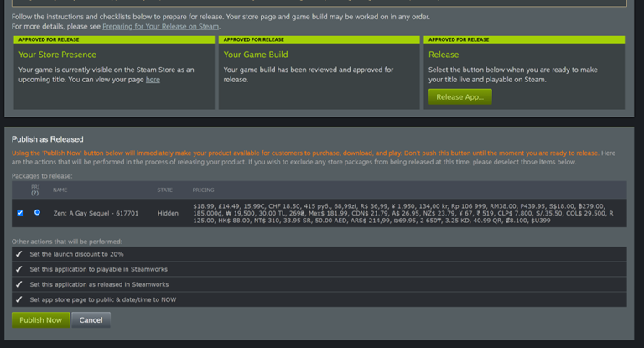The width and height of the screenshot is (644, 348).
Task: Click 'Set the launch discount to 20%' text
Action: [x=77, y=254]
